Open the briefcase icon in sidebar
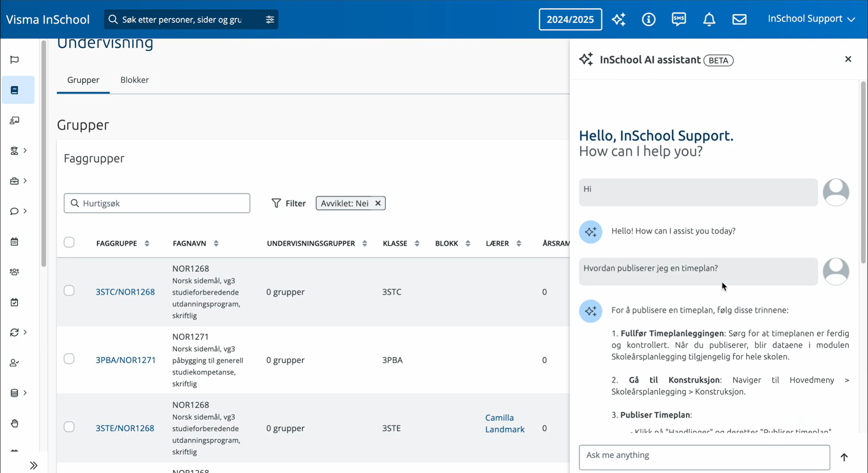This screenshot has height=473, width=868. [15, 181]
